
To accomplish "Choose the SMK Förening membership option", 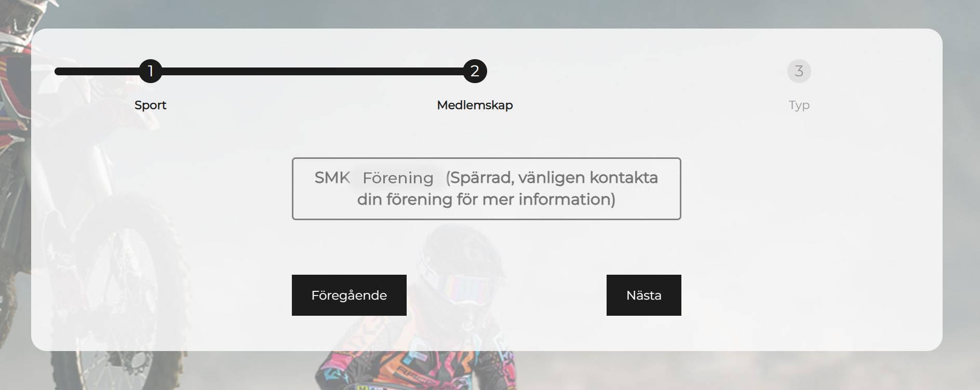I will pyautogui.click(x=486, y=189).
